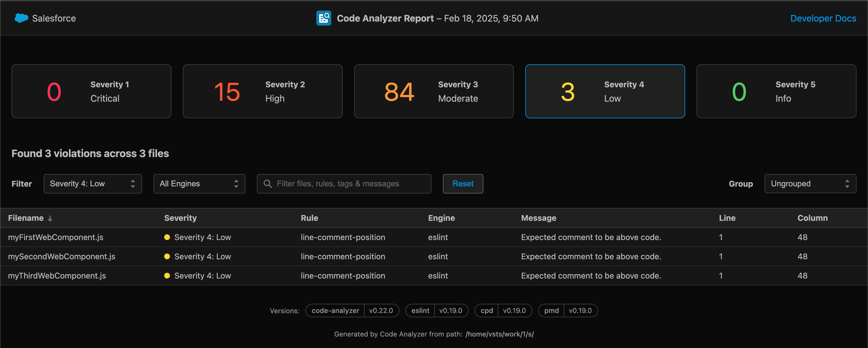The width and height of the screenshot is (868, 348).
Task: Click line-comment-position rule in myThirdWebComponent.js row
Action: [343, 276]
